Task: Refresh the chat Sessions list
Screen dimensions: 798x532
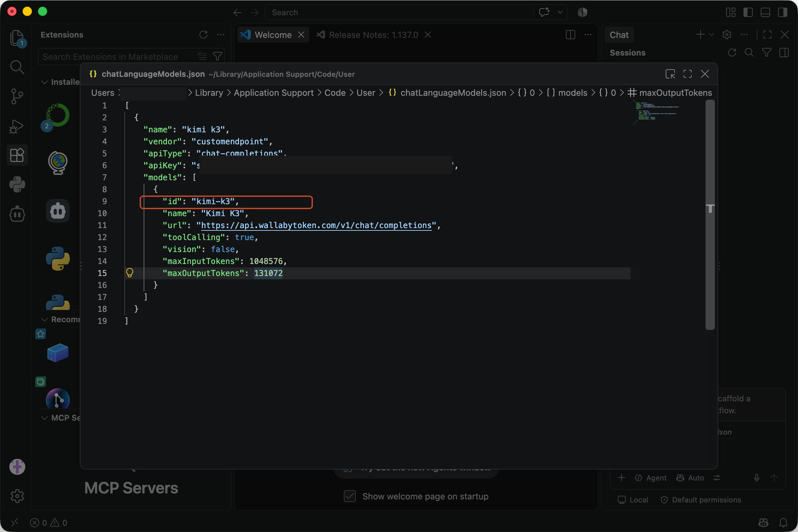Action: coord(732,53)
